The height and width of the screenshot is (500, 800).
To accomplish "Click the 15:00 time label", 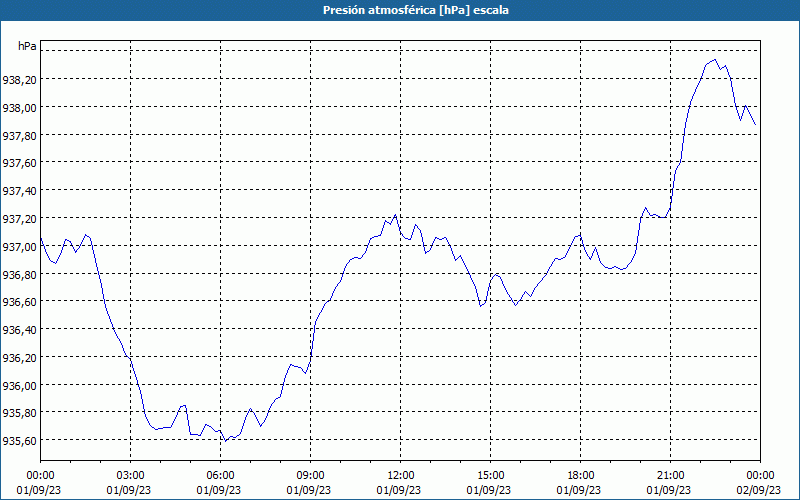I will (x=490, y=476).
